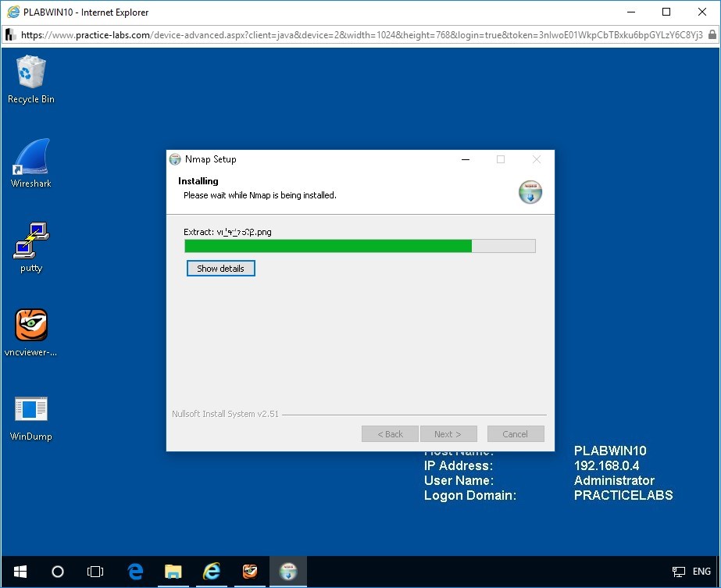Click the Back button in Nmap Setup
The width and height of the screenshot is (721, 588).
[390, 434]
